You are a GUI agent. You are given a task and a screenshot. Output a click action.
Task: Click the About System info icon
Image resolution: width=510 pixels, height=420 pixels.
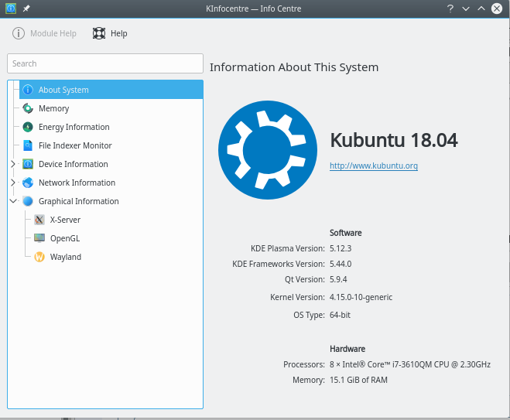coord(28,90)
